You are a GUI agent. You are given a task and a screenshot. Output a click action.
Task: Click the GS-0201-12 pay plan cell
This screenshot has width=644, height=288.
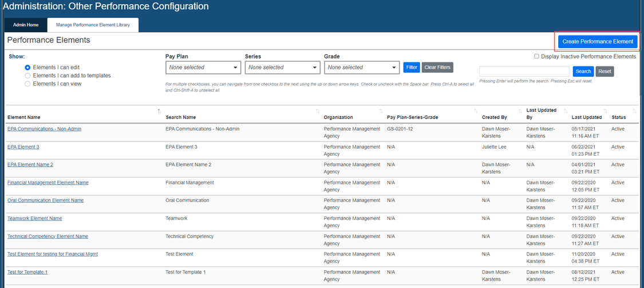click(x=401, y=129)
